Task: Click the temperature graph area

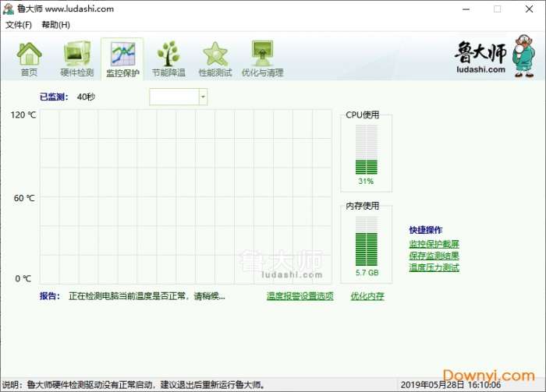Action: pyautogui.click(x=186, y=196)
